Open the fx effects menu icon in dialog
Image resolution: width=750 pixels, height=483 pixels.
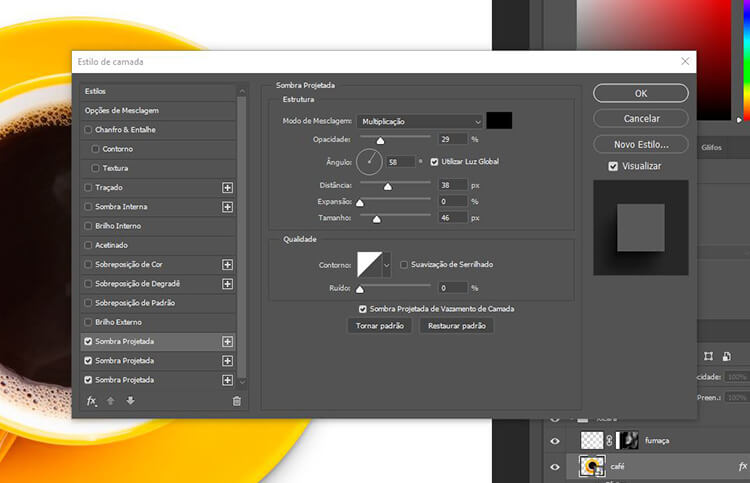(x=91, y=401)
